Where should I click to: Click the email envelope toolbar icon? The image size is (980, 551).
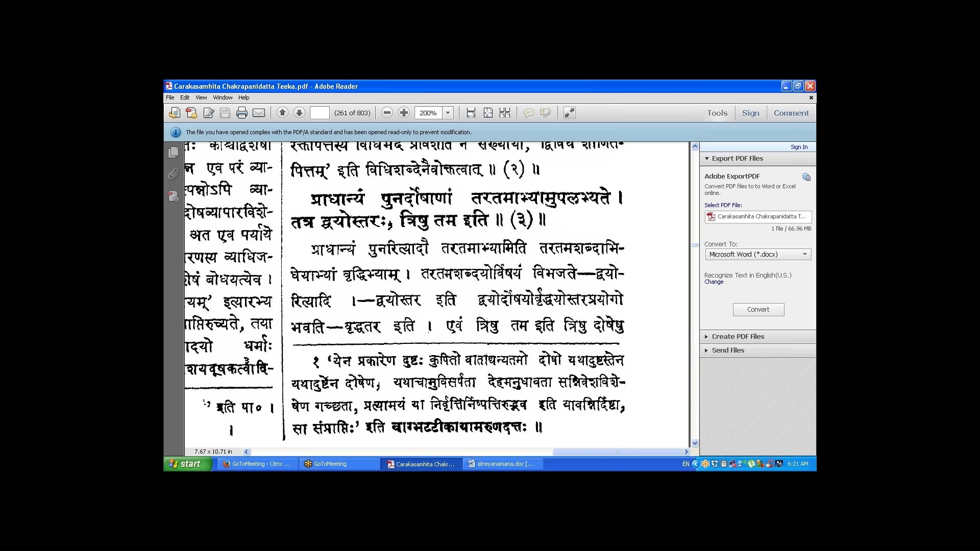(x=259, y=113)
